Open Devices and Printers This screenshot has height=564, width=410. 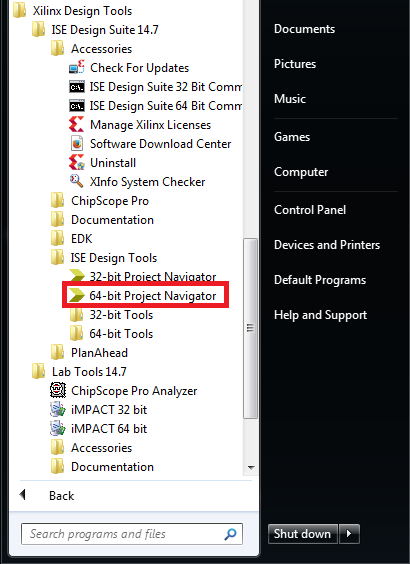(x=327, y=245)
